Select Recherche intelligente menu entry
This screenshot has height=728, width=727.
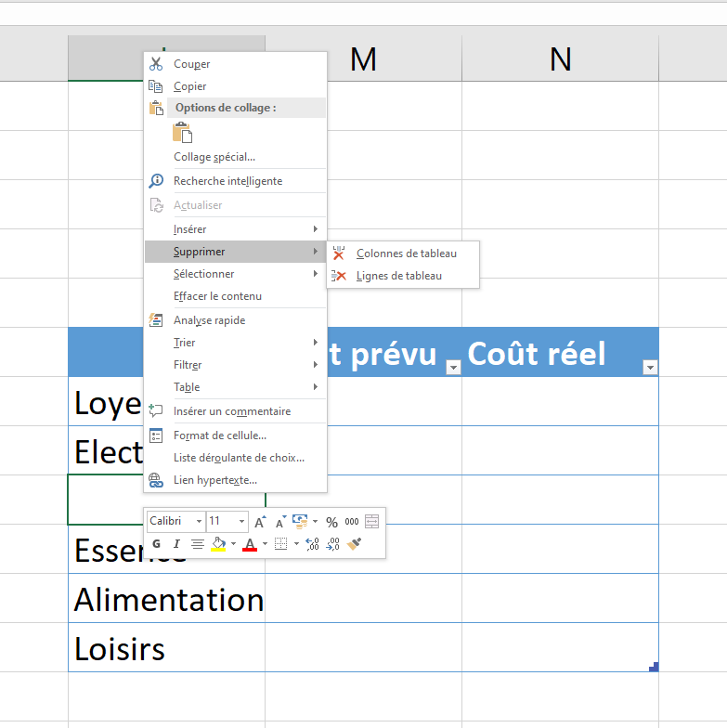[x=236, y=180]
